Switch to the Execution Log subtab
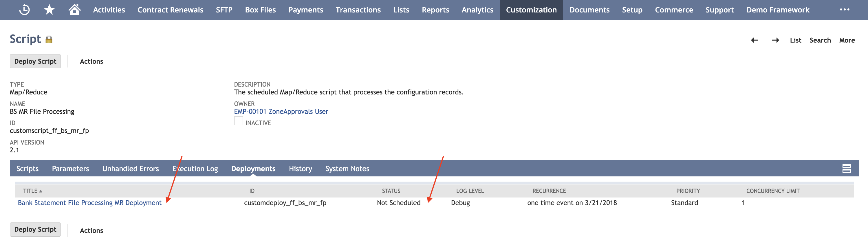 coord(195,169)
